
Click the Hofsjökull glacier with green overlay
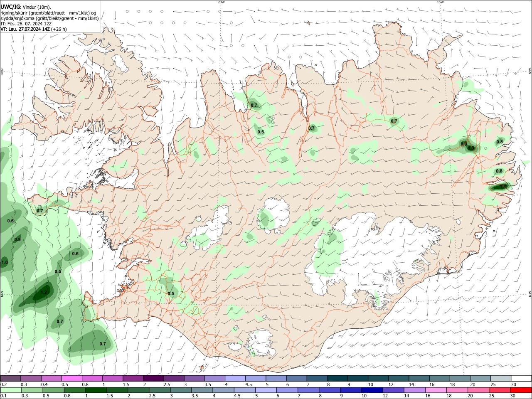pos(273,215)
